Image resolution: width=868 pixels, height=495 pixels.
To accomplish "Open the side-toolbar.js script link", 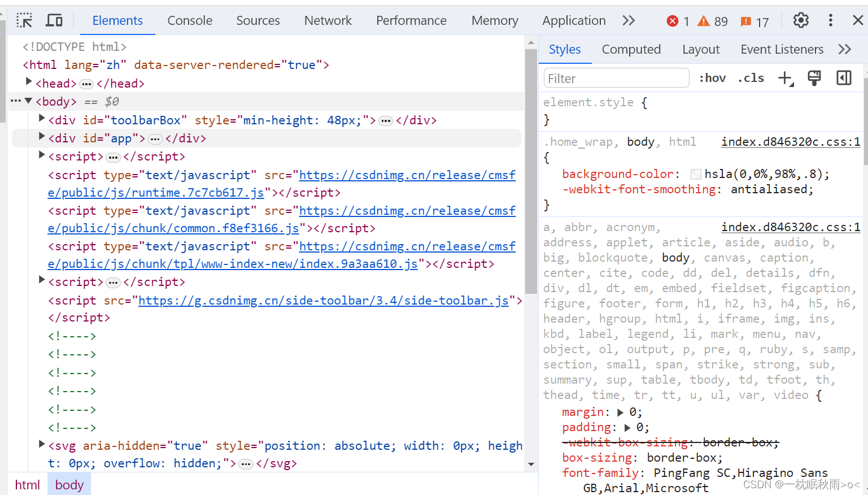I will (x=324, y=301).
